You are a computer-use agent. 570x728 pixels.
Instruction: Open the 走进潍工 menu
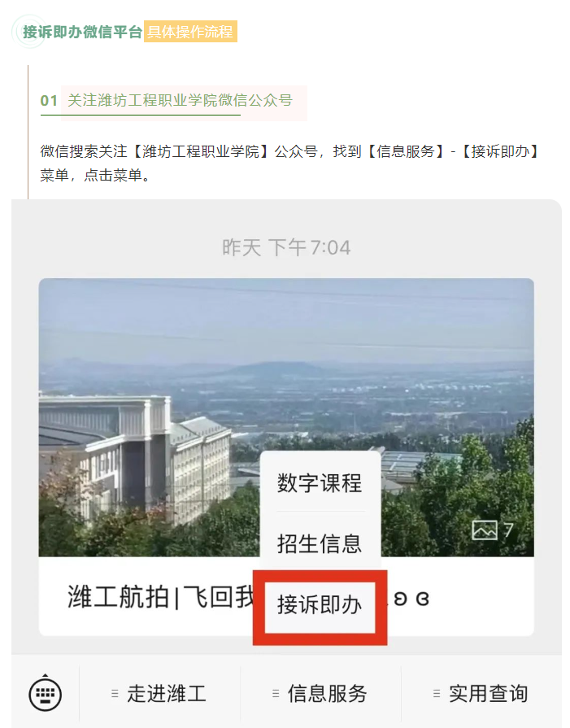coord(159,694)
